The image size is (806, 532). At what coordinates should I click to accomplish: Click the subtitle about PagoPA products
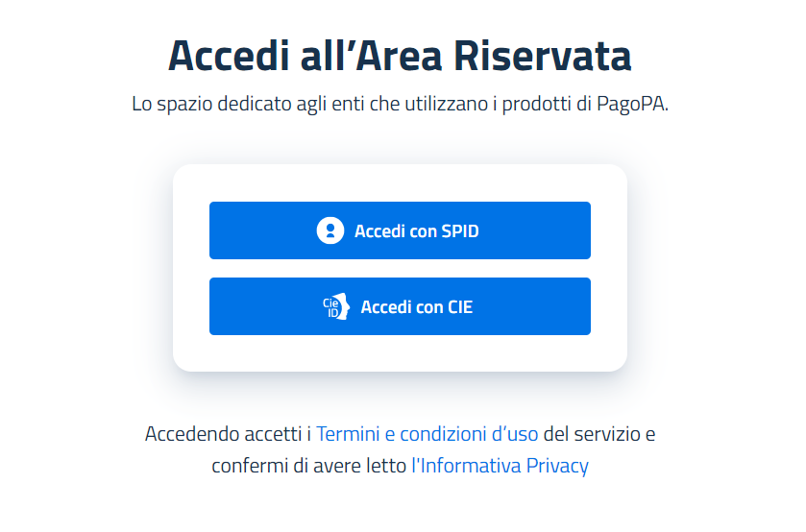click(400, 104)
